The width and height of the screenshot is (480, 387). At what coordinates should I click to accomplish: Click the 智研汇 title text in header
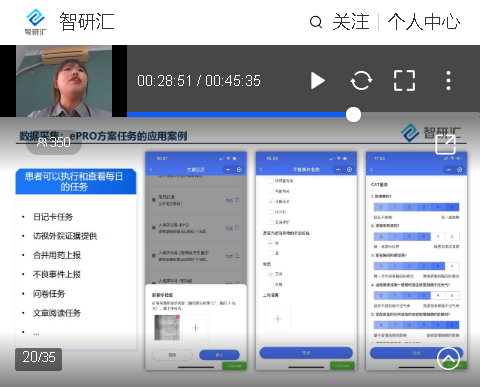click(87, 22)
